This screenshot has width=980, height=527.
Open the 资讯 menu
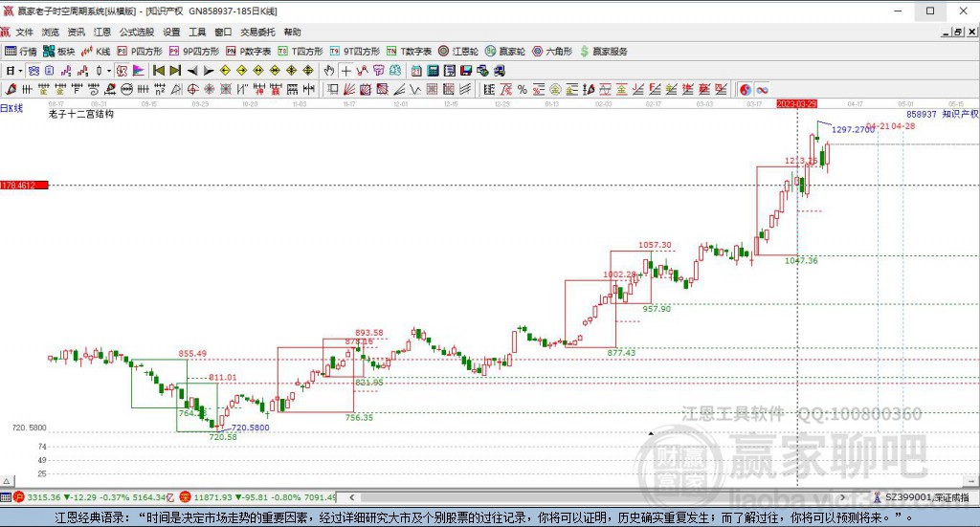click(77, 32)
